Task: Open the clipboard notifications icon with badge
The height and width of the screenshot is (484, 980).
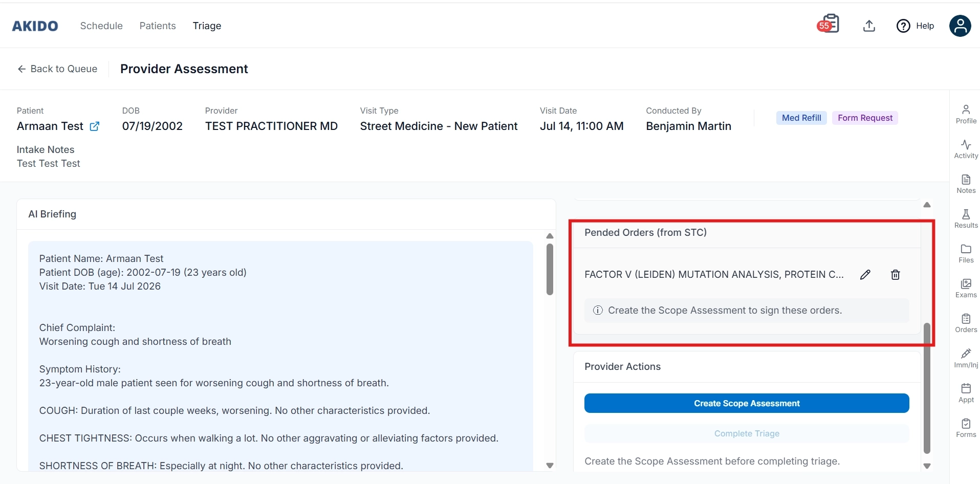Action: tap(829, 24)
